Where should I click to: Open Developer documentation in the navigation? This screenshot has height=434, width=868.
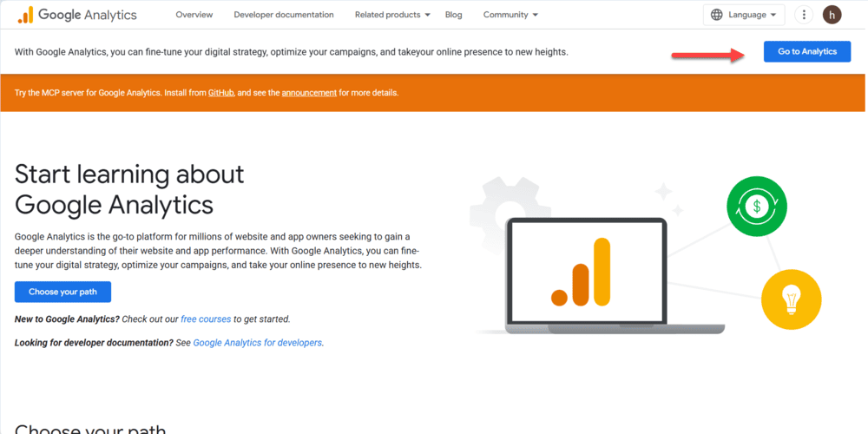[x=284, y=15]
